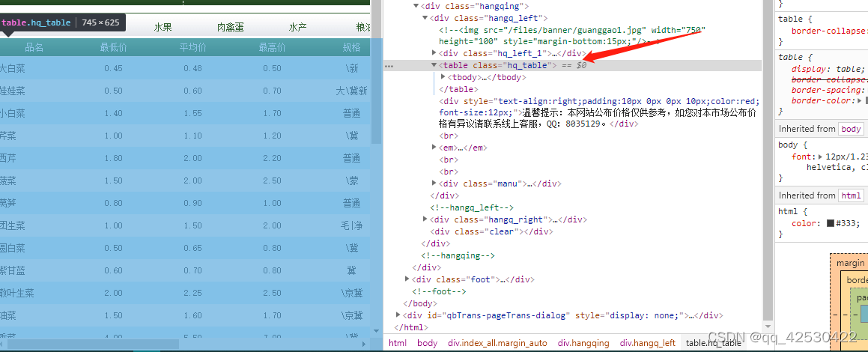Click 1.60 average price in 油菜 row
The width and height of the screenshot is (868, 352).
(192, 316)
